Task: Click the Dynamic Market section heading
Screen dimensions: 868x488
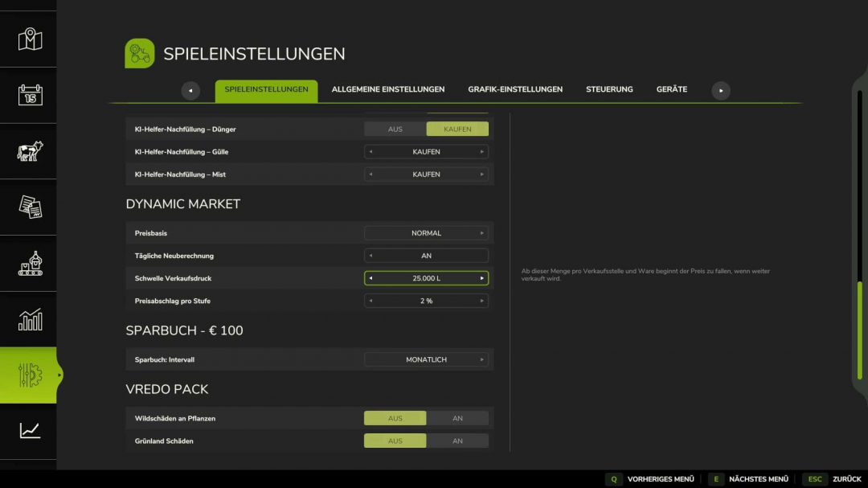Action: pos(182,204)
